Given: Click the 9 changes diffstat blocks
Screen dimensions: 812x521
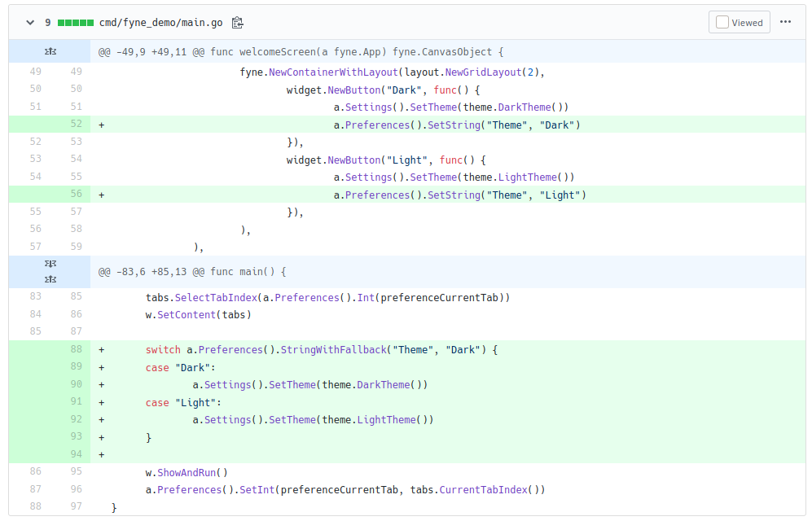Looking at the screenshot, I should pos(76,23).
